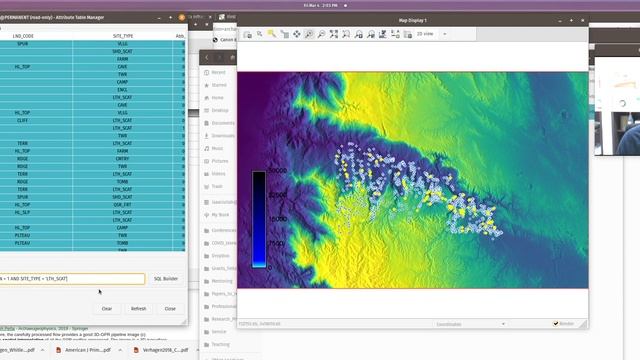Select the CMTRY site type cell
The width and height of the screenshot is (640, 360).
click(122, 159)
